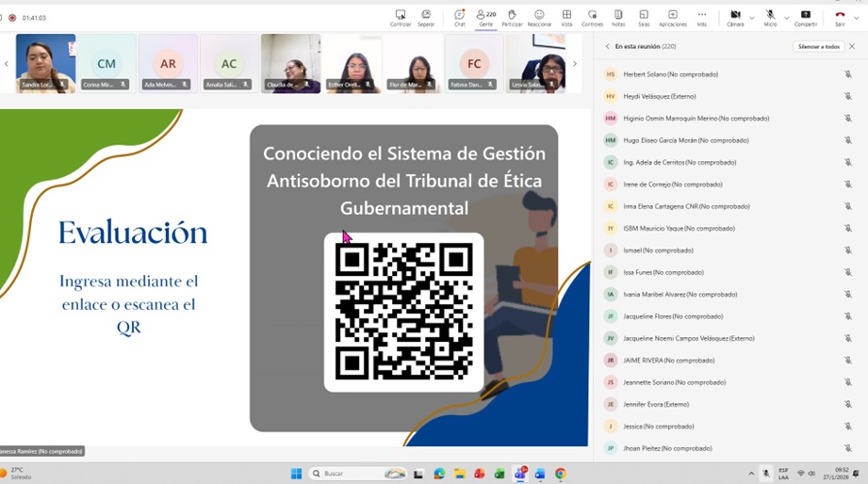Select participant JAIME RIVERA
Screen dimensions: 868x484
[x=729, y=360]
